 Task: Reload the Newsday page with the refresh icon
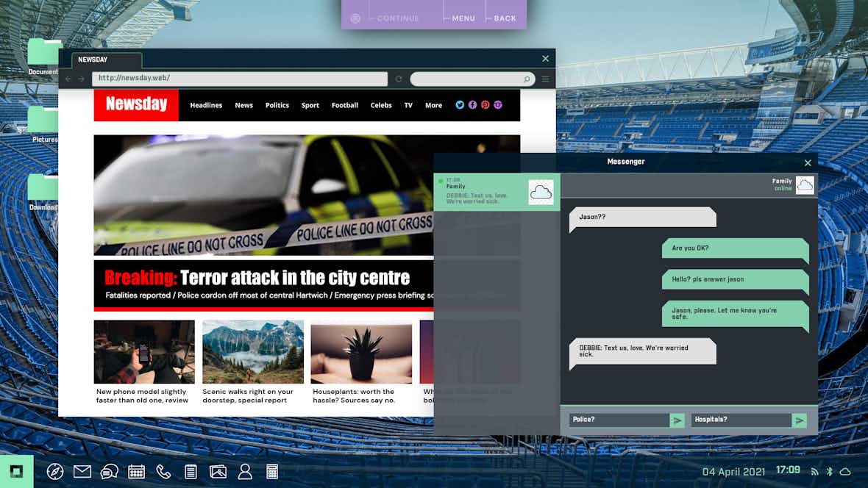(399, 79)
